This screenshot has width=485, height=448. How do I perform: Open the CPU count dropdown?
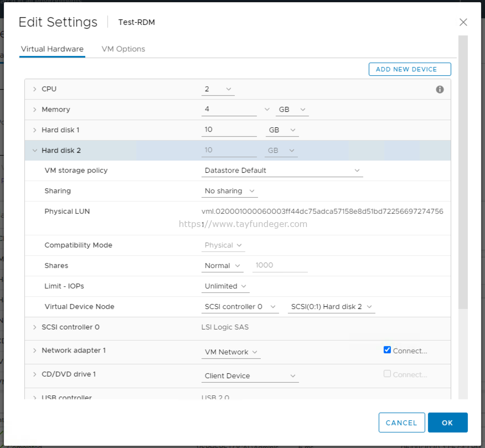(x=228, y=89)
